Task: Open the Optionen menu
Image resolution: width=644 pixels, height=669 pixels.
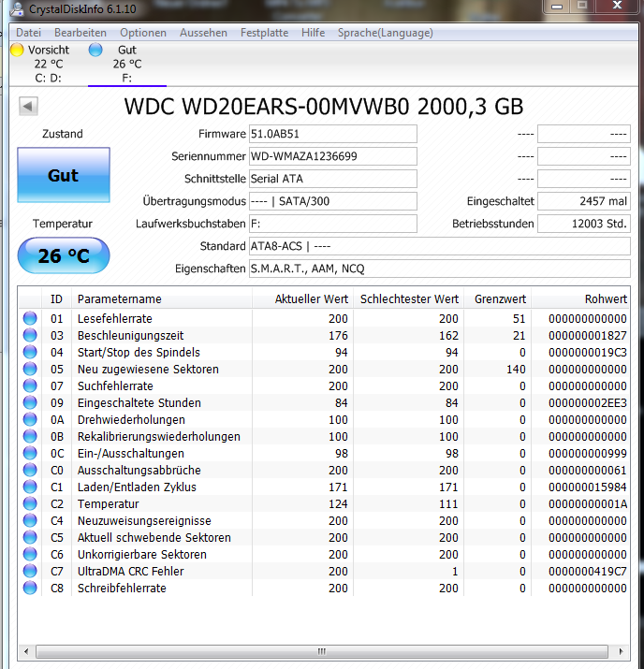Action: click(143, 33)
